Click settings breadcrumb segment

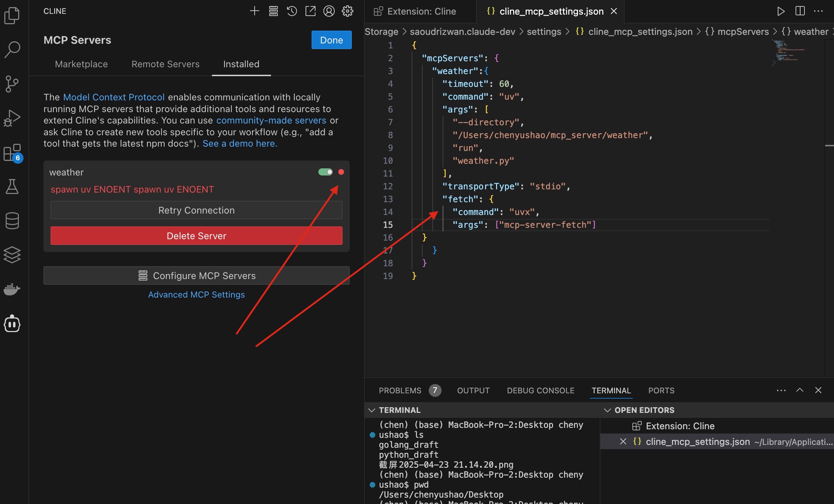[x=544, y=32]
